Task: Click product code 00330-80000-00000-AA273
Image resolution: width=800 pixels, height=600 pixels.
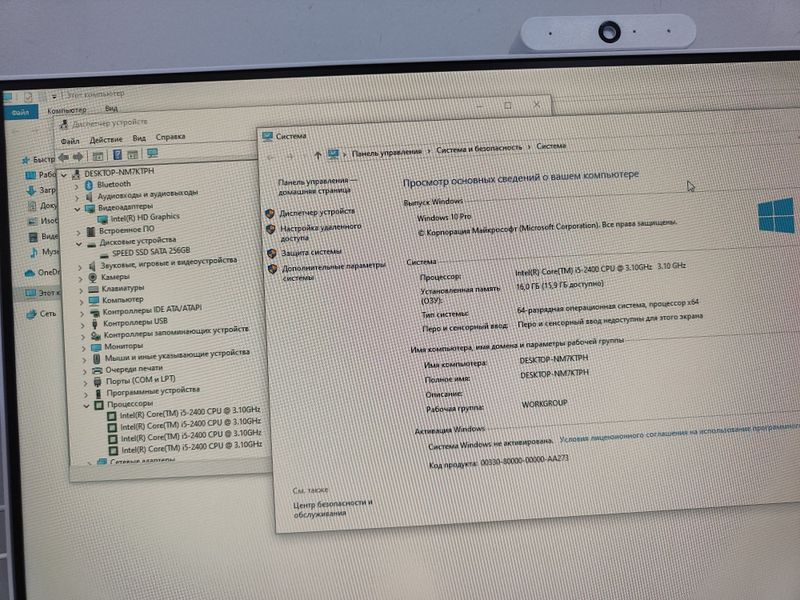Action: click(x=524, y=462)
